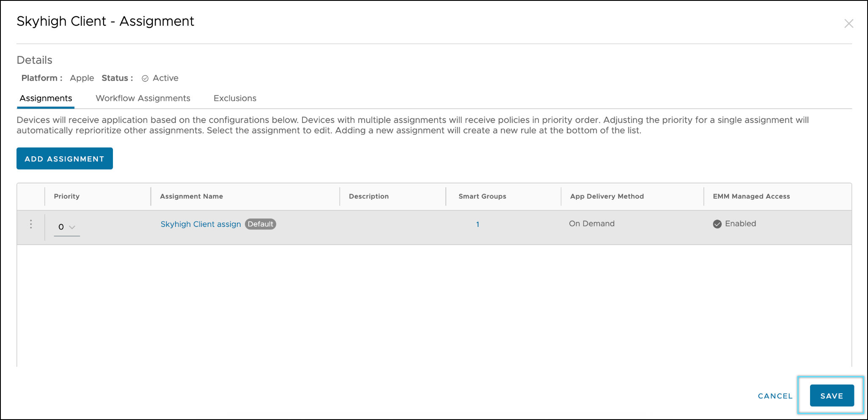Viewport: 868px width, 420px height.
Task: Open the Skyhigh Client assign link
Action: pos(201,224)
